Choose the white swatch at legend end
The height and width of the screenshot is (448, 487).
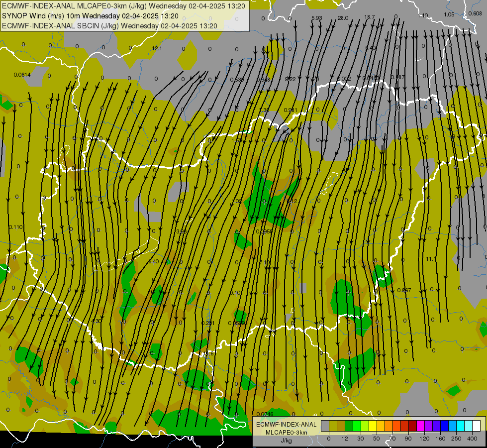[477, 426]
